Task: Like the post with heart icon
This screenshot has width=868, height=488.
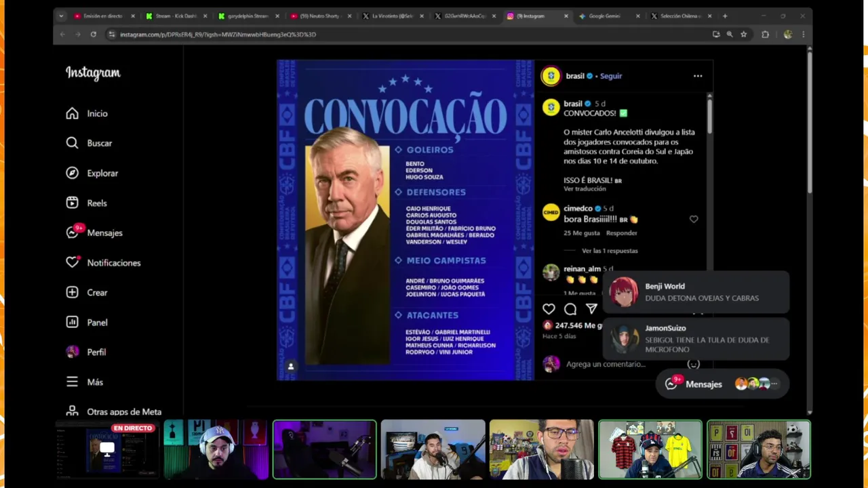Action: point(549,309)
